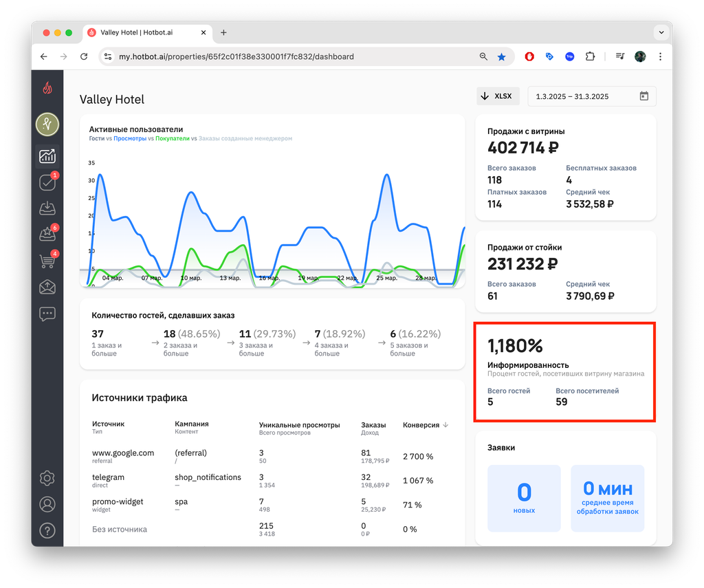This screenshot has height=588, width=704.
Task: Open the dashboard analytics chart icon
Action: tap(47, 156)
